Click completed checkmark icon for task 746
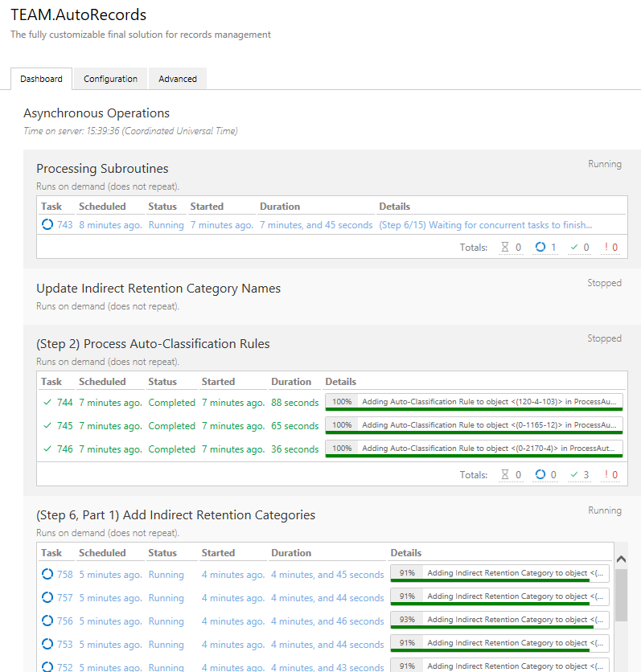This screenshot has width=641, height=672. 47,449
